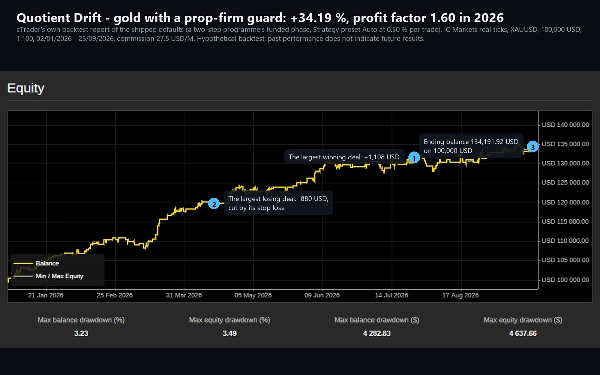Click the '05 May 2026' date label
This screenshot has height=375, width=600.
(x=253, y=295)
